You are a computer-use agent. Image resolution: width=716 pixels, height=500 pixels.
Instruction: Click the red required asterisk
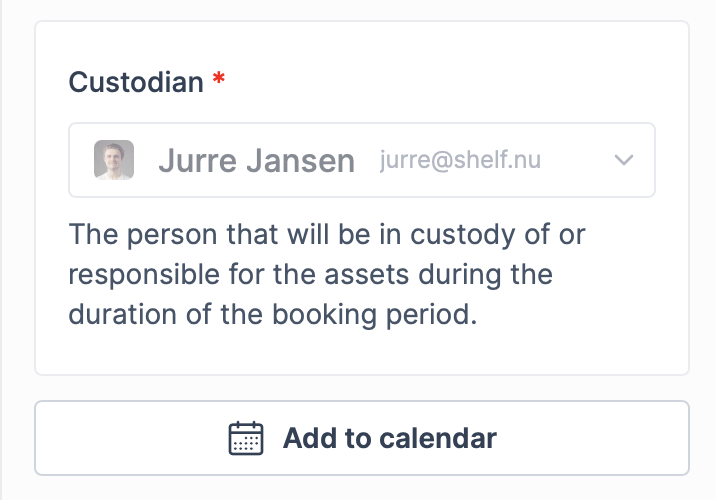[x=219, y=78]
